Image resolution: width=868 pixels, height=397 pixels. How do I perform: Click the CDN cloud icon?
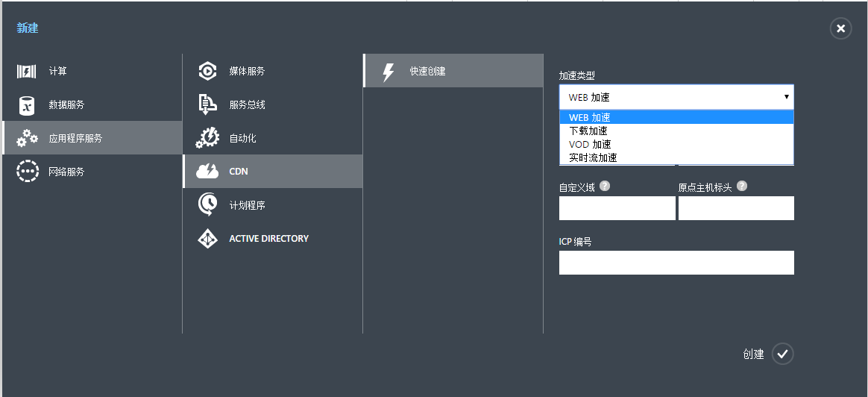tap(207, 172)
